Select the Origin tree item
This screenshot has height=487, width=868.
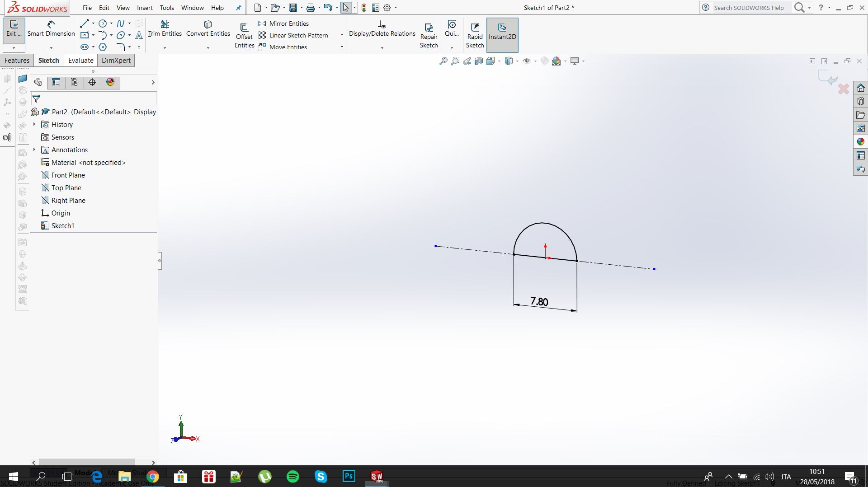56,213
